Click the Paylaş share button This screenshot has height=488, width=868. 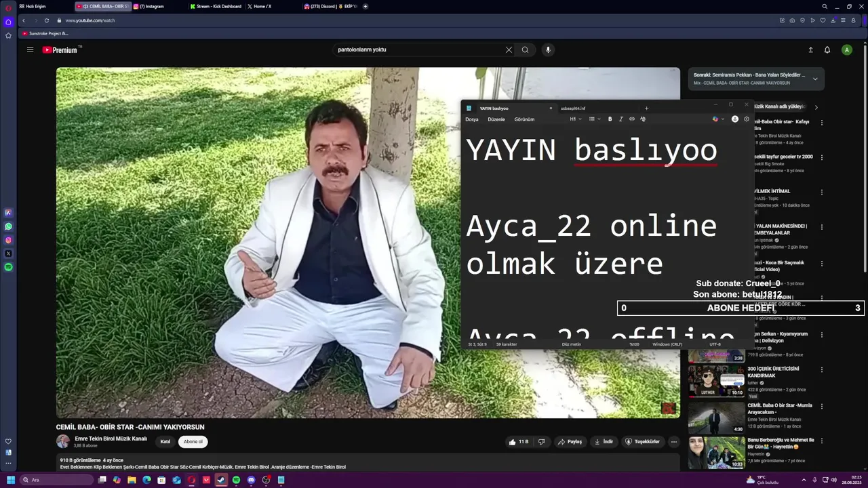[x=570, y=442]
